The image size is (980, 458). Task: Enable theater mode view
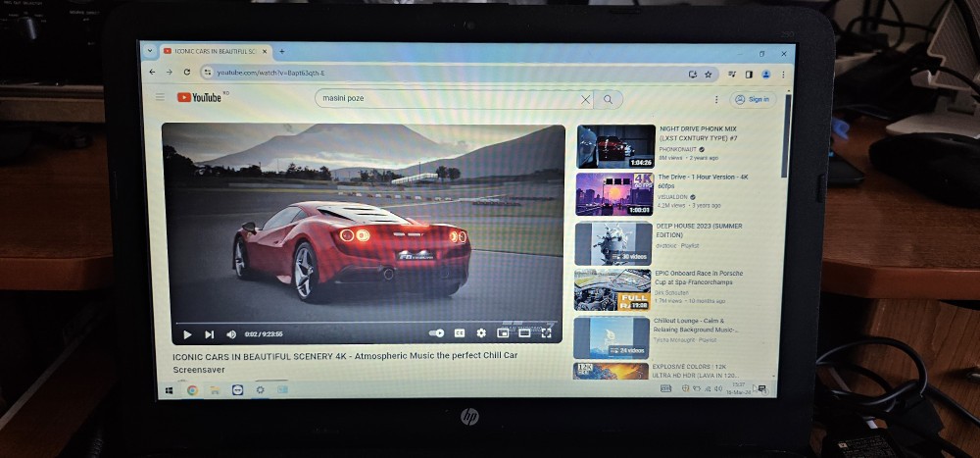point(524,332)
